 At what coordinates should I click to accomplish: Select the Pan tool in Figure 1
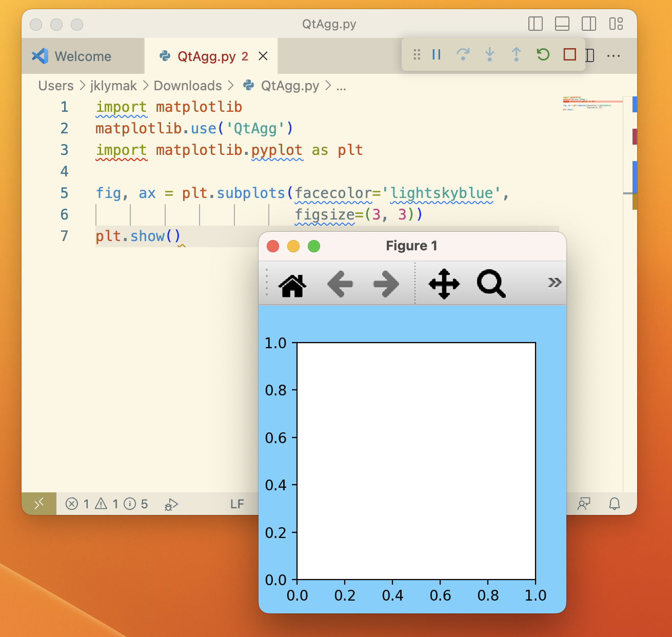click(x=444, y=284)
